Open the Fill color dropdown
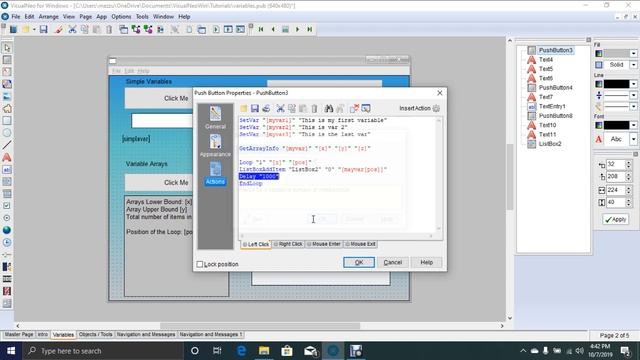The height and width of the screenshot is (360, 640). (x=633, y=53)
